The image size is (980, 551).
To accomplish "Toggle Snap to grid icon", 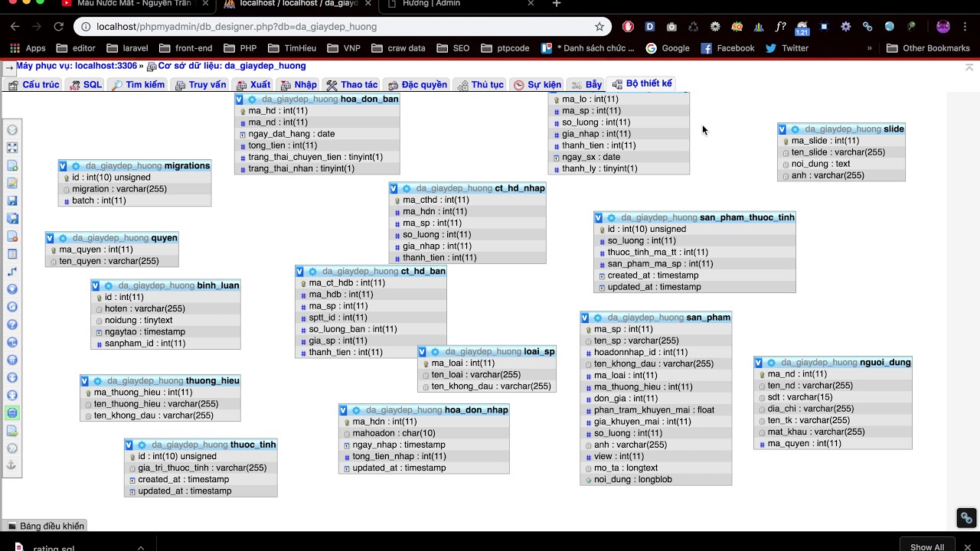I will pyautogui.click(x=12, y=360).
